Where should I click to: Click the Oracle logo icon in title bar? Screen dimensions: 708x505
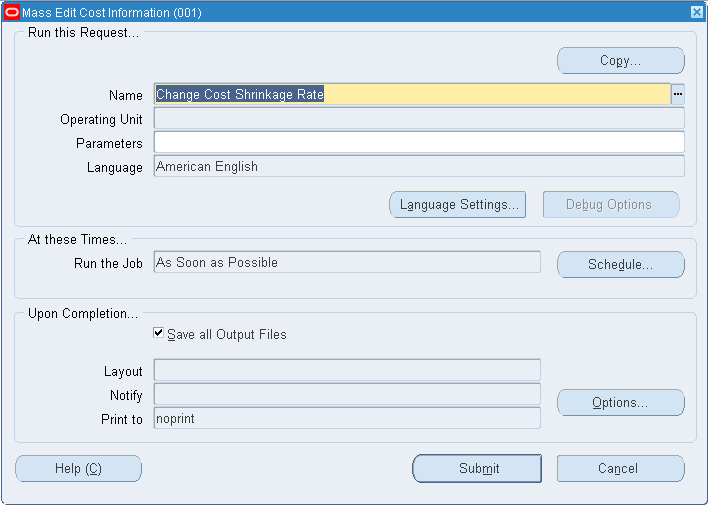[x=11, y=12]
